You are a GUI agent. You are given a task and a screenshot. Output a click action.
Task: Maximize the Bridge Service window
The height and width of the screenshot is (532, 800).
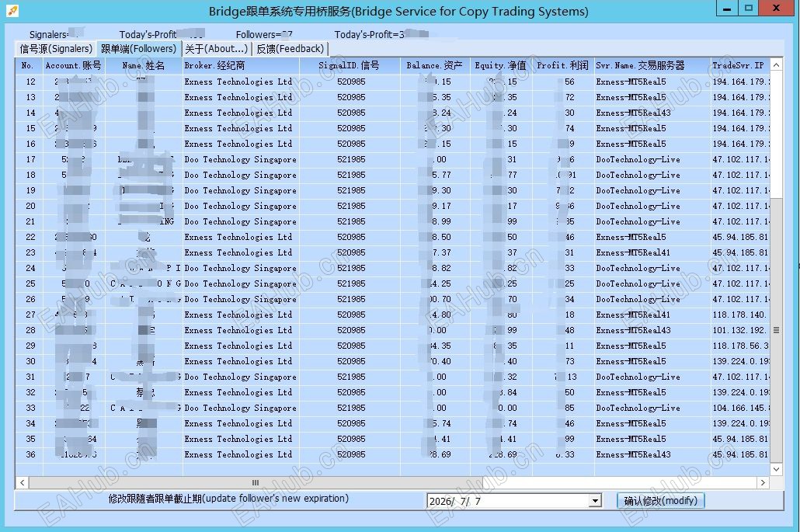click(749, 9)
